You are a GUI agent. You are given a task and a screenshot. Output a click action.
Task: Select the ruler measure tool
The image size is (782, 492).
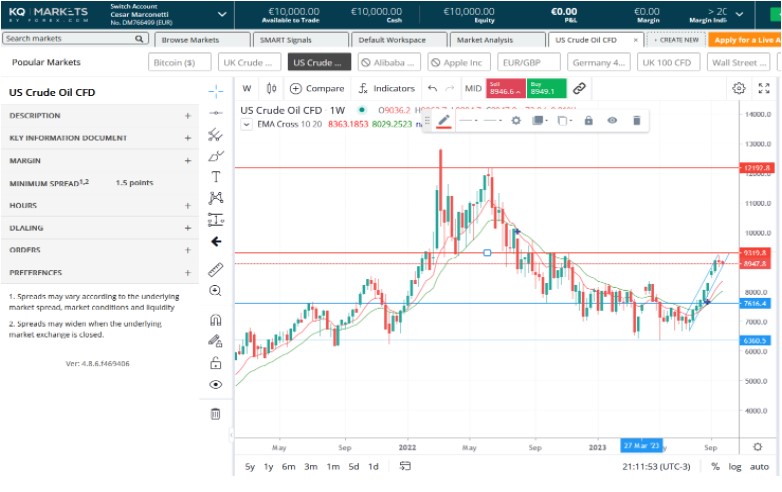click(215, 269)
